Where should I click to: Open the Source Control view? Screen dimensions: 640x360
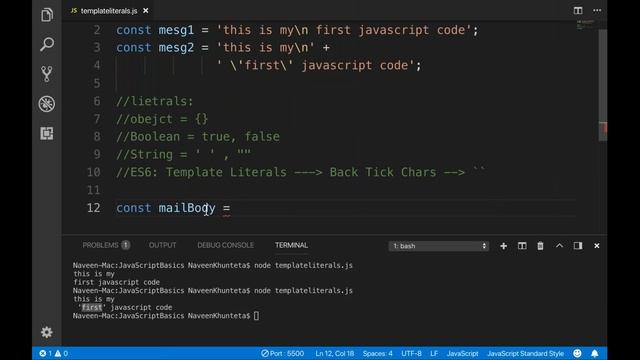(x=47, y=74)
